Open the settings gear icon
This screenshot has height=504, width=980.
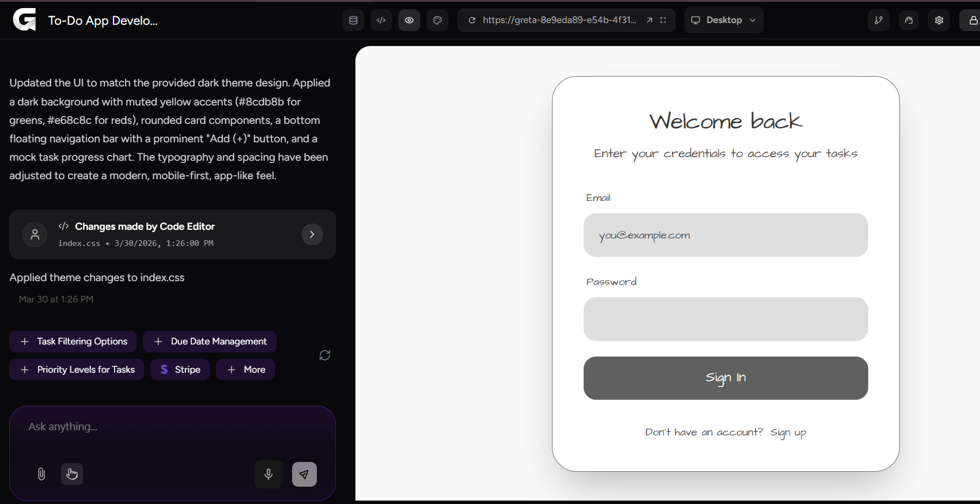coord(939,20)
